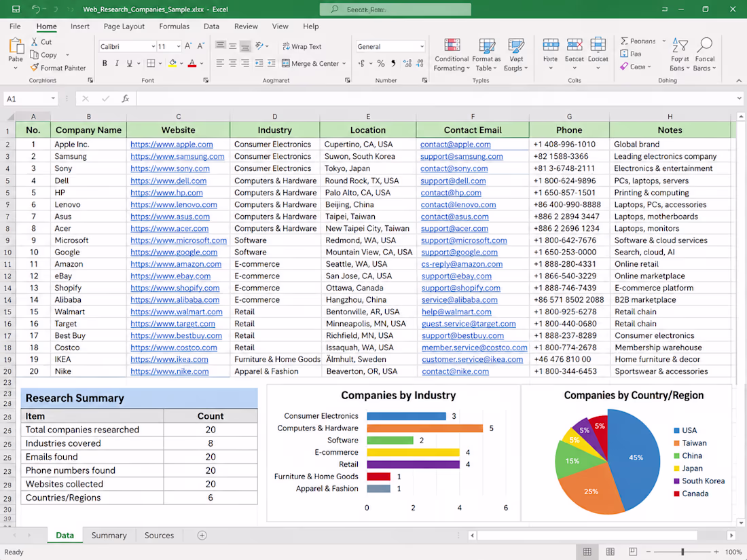Click the Insert Function fx button

126,98
